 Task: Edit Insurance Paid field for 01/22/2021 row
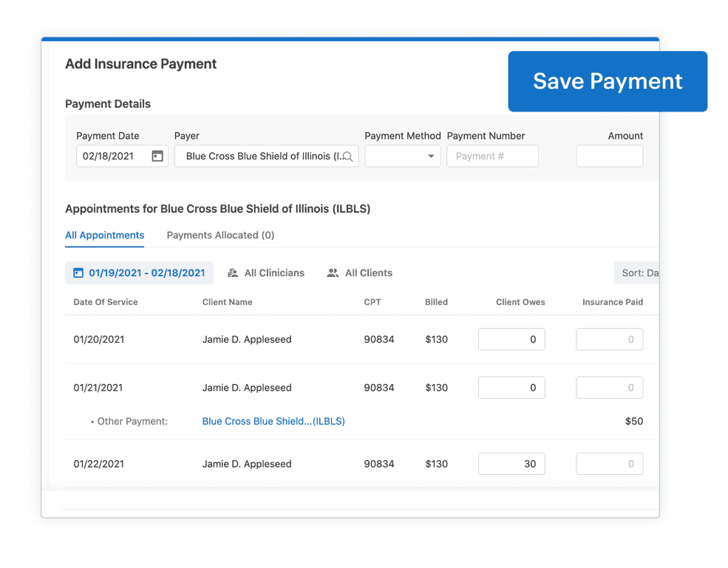(609, 464)
